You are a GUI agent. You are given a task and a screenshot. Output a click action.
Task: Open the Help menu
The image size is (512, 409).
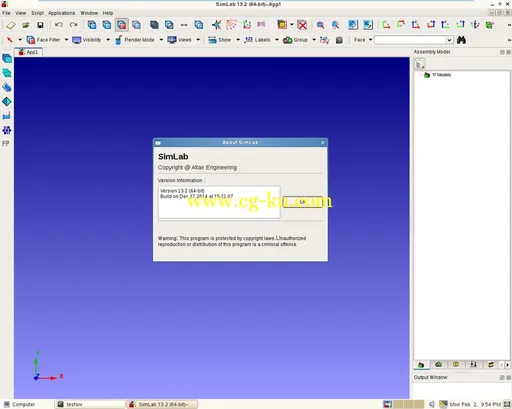(x=108, y=13)
